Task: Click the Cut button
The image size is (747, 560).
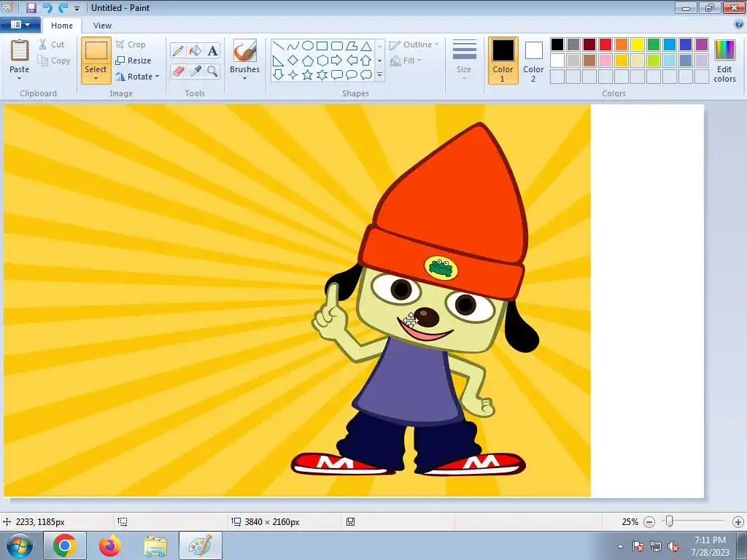Action: (52, 44)
